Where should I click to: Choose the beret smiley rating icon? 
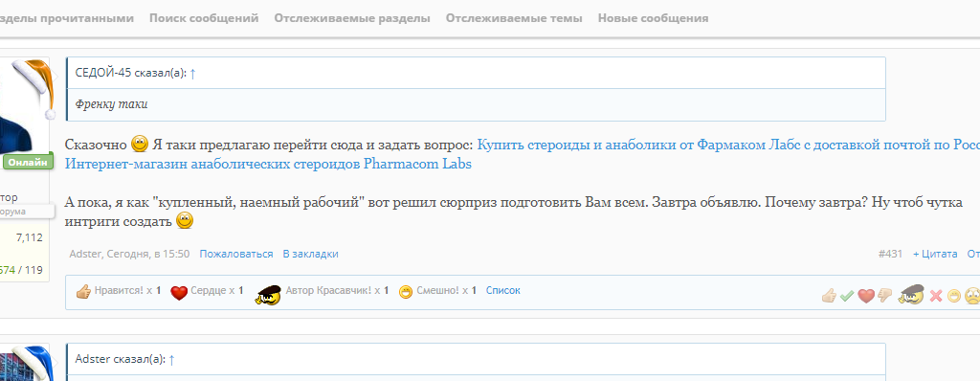(911, 294)
